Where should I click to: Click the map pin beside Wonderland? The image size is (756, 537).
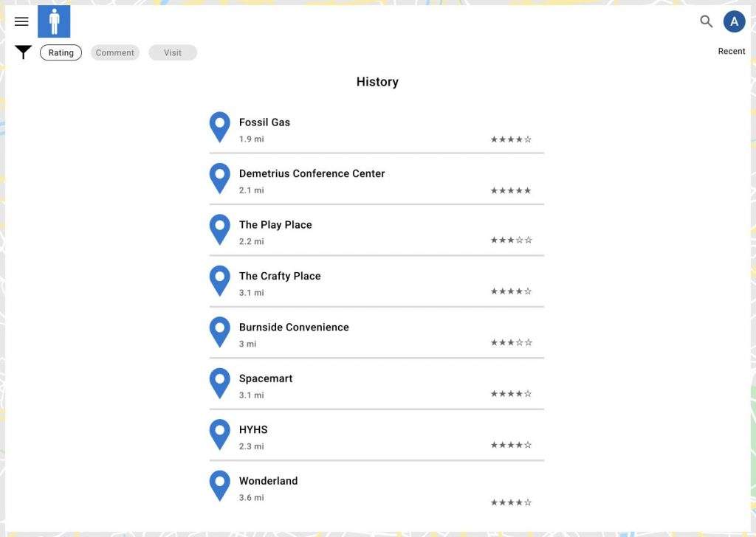[x=220, y=486]
